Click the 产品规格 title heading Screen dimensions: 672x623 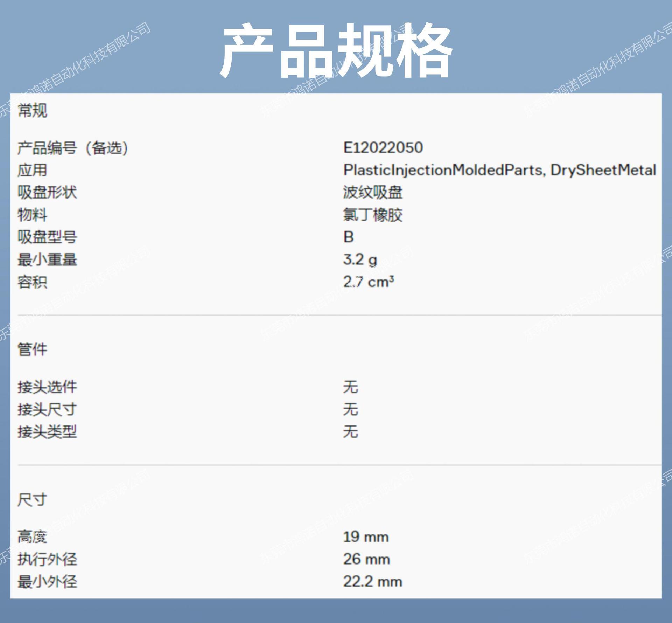pos(336,51)
